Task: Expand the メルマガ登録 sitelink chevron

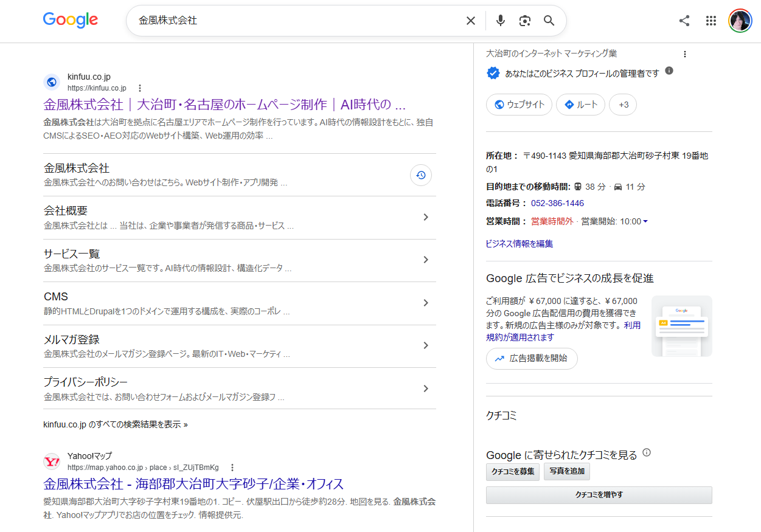Action: click(x=426, y=345)
